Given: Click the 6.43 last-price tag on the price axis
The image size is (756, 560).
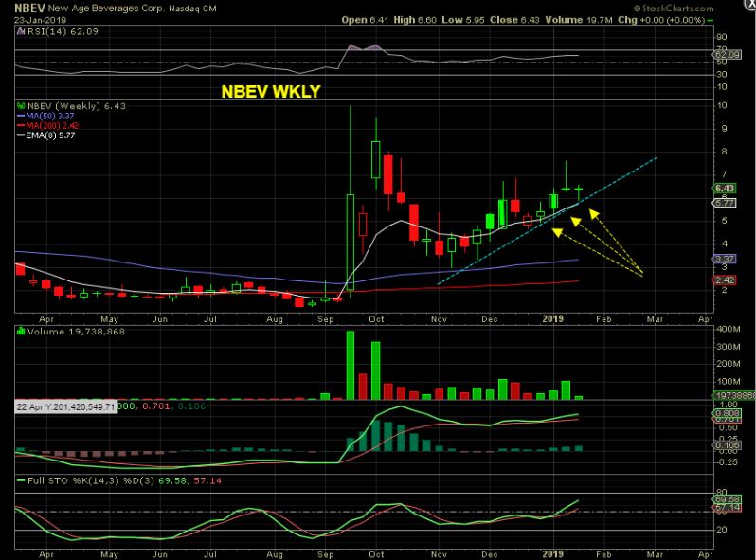Looking at the screenshot, I should (x=724, y=189).
